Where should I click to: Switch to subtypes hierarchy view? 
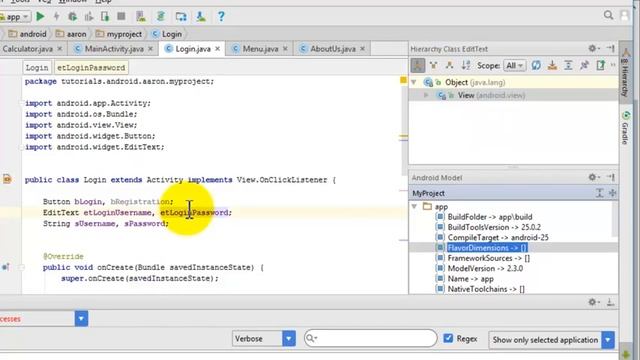(x=449, y=65)
